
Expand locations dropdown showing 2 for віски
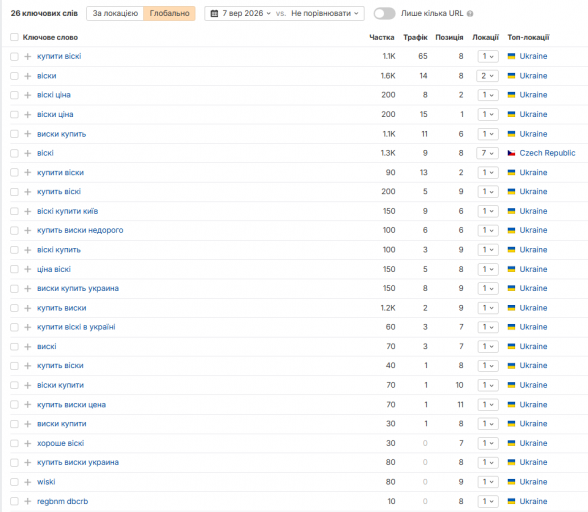point(488,76)
